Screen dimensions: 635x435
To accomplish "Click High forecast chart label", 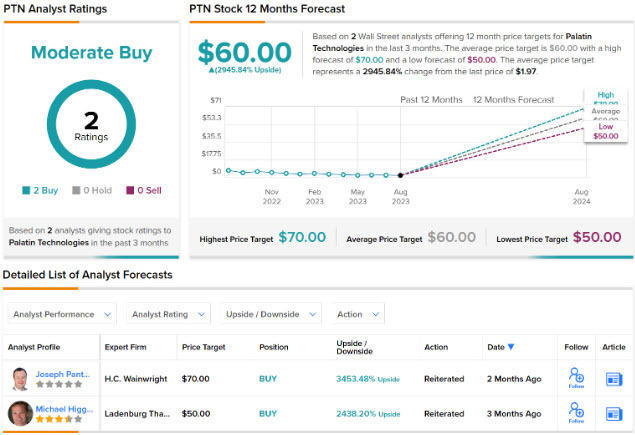I will coord(606,95).
